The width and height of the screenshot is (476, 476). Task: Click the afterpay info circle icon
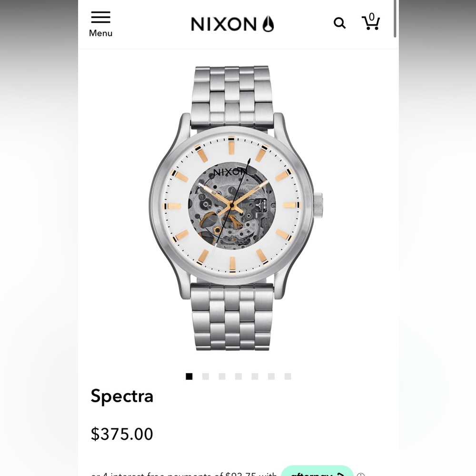(360, 475)
